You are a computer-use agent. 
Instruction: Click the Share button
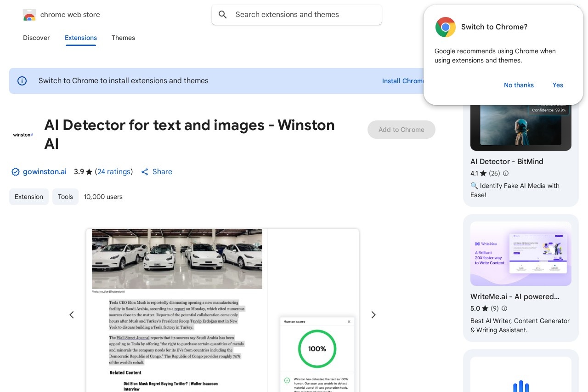click(x=157, y=172)
